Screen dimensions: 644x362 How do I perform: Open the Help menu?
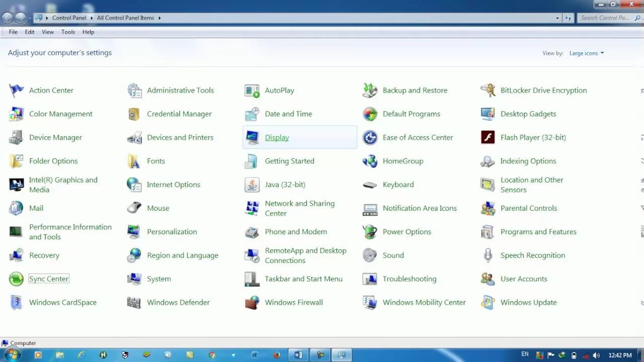tap(88, 32)
